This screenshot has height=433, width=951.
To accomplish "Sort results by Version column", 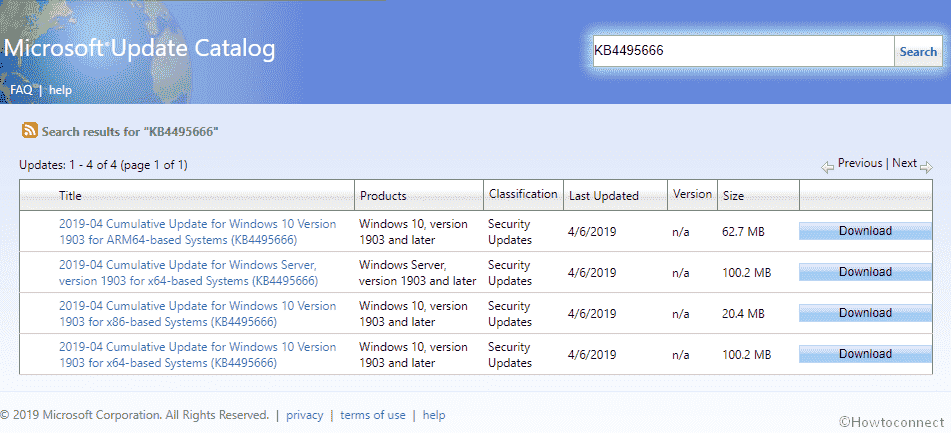I will click(692, 194).
